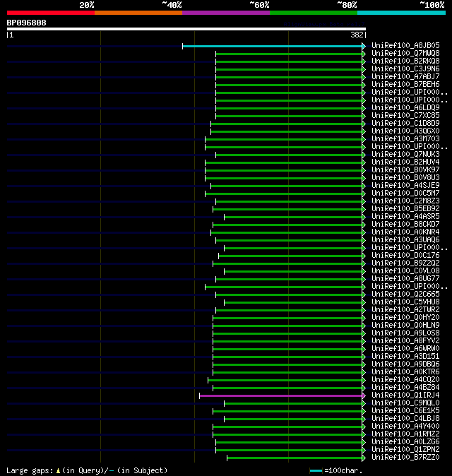Open hit UniRef100_B7BEH6
The height and width of the screenshot is (476, 452).
coord(405,84)
